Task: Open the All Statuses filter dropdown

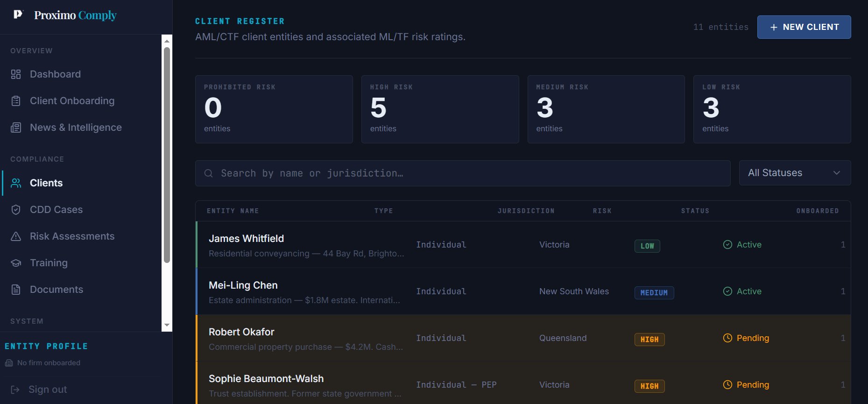Action: coord(795,173)
